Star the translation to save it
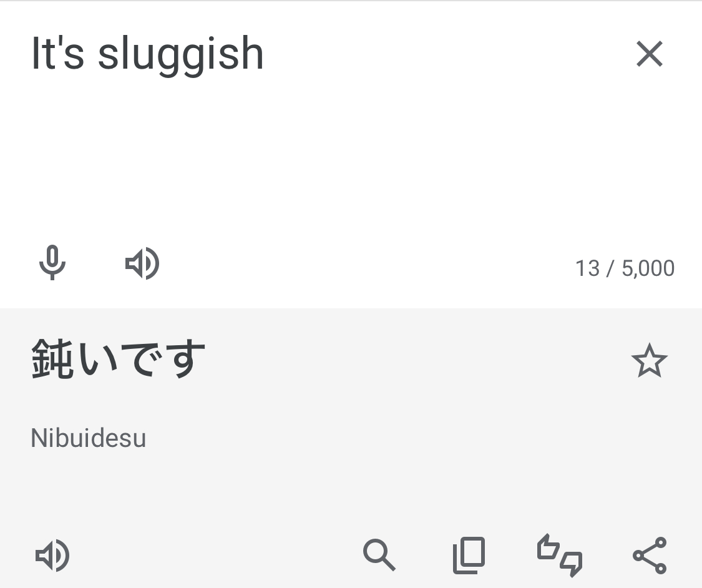 point(649,361)
